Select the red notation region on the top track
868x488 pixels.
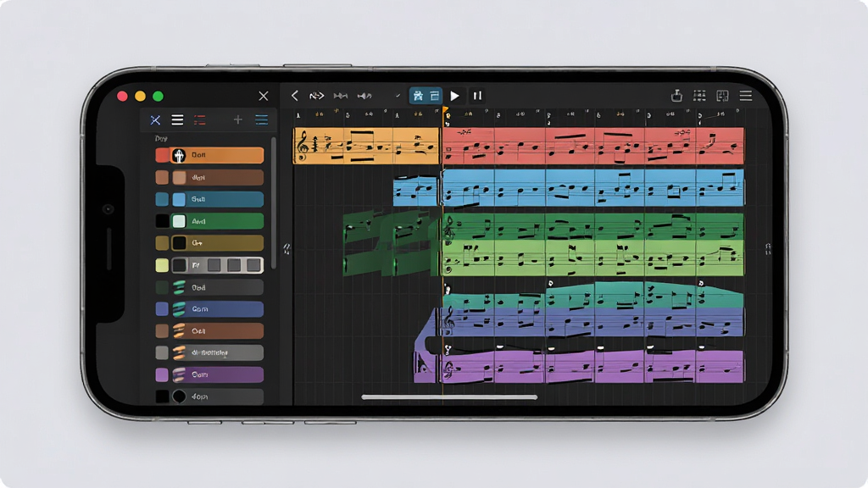coord(593,146)
